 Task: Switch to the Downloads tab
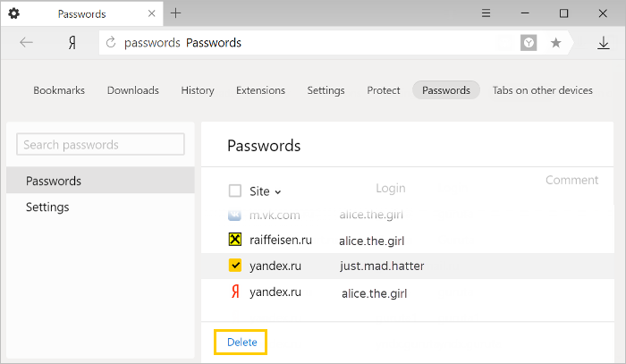(x=133, y=90)
